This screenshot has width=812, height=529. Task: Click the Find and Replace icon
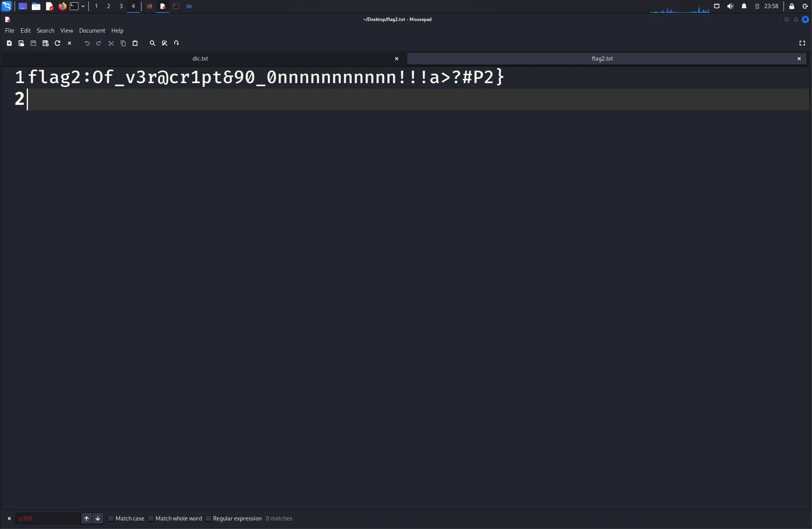(165, 43)
